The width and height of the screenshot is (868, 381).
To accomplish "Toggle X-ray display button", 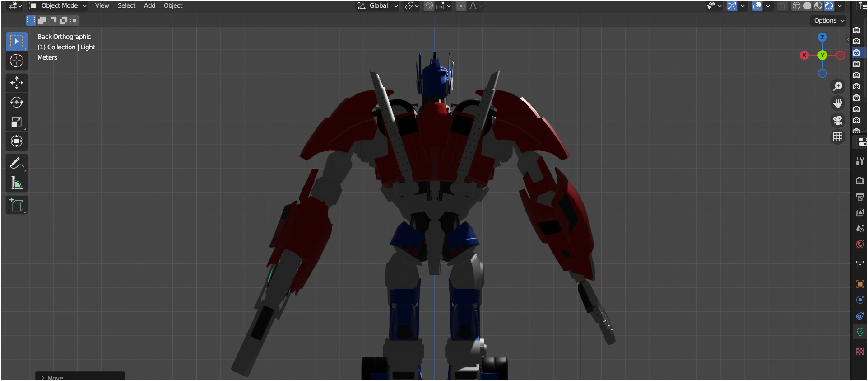I will pos(782,6).
